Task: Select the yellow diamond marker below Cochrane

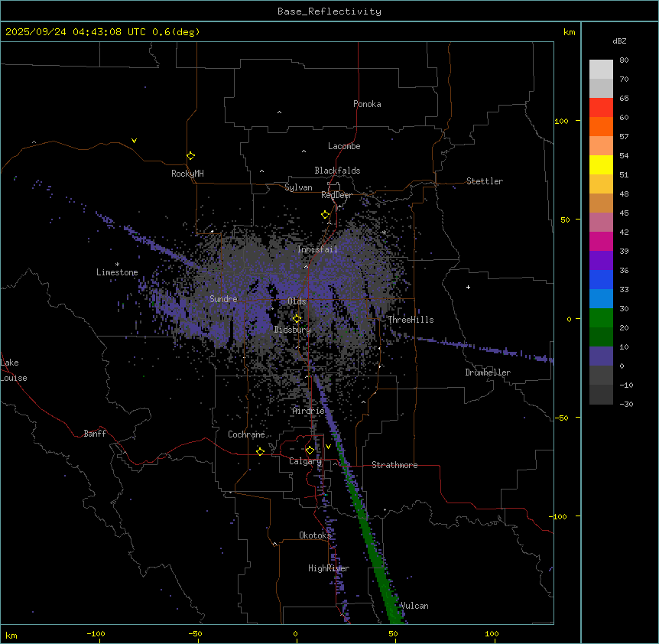Action: pos(260,451)
